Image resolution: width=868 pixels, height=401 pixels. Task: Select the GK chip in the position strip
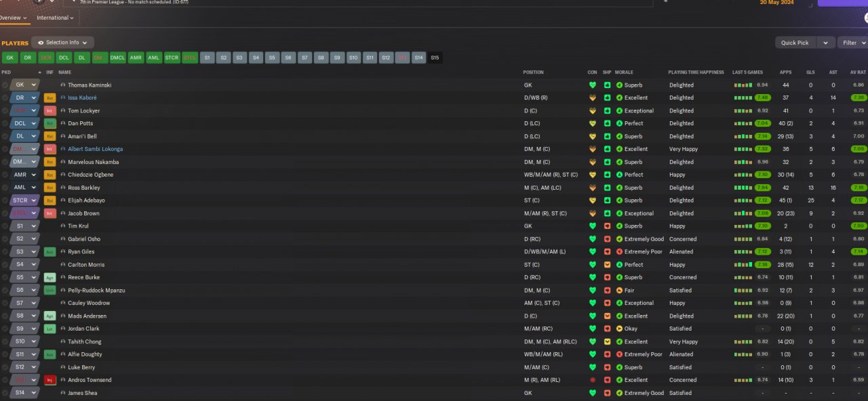click(x=10, y=58)
